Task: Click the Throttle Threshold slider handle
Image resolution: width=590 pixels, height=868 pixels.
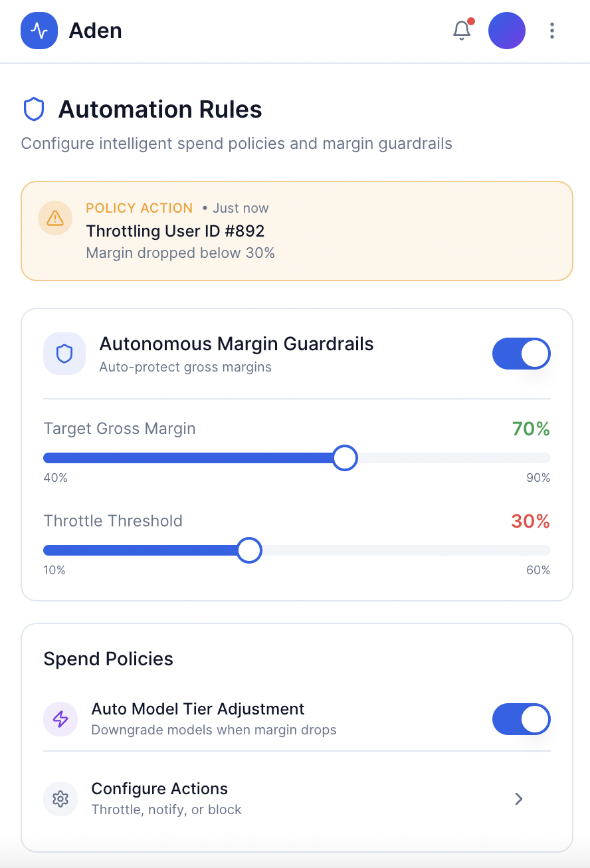Action: coord(249,550)
